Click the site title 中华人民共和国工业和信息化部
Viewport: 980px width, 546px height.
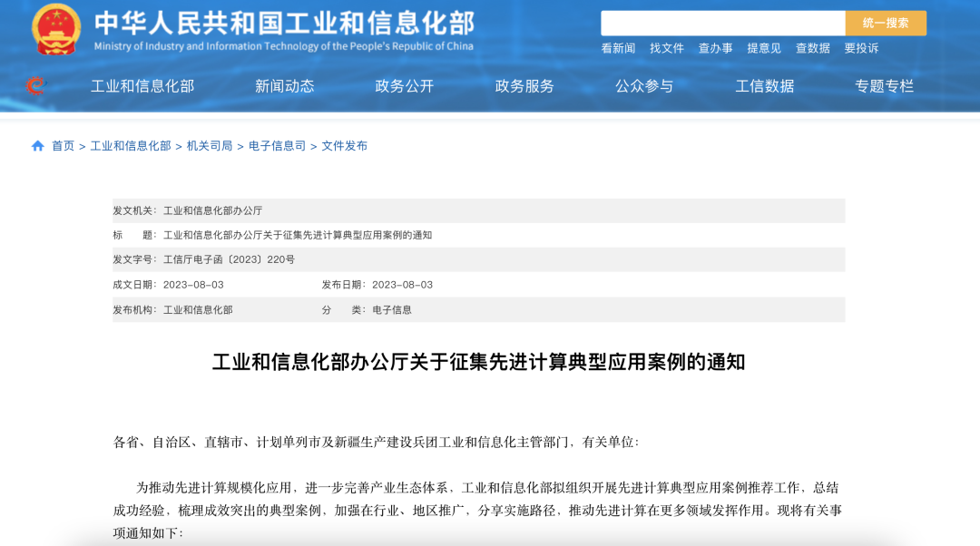(284, 23)
